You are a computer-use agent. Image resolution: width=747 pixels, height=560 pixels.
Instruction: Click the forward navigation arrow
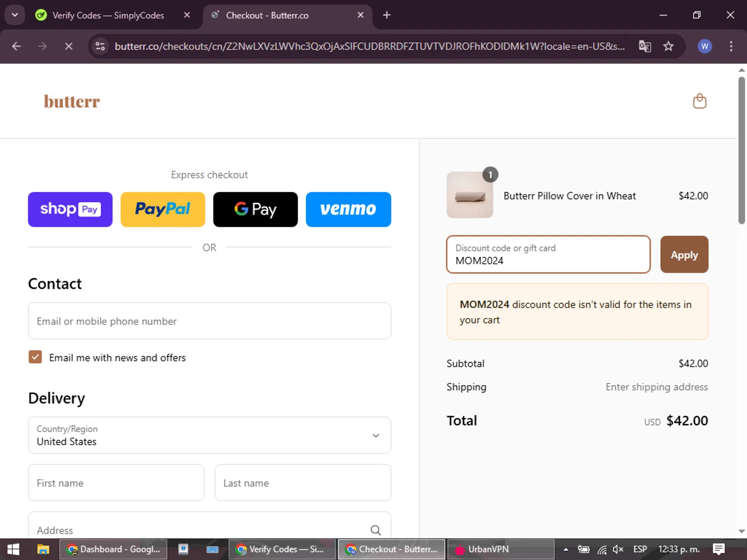[42, 46]
